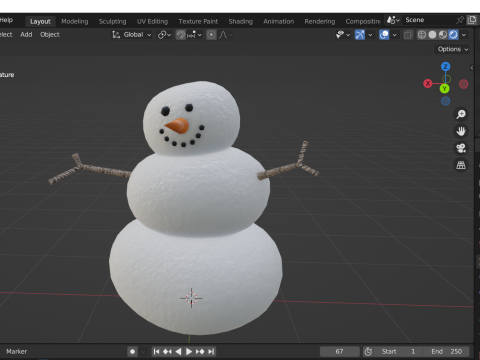Image resolution: width=480 pixels, height=360 pixels.
Task: Expand the gizmos options arrow
Action: pos(370,35)
